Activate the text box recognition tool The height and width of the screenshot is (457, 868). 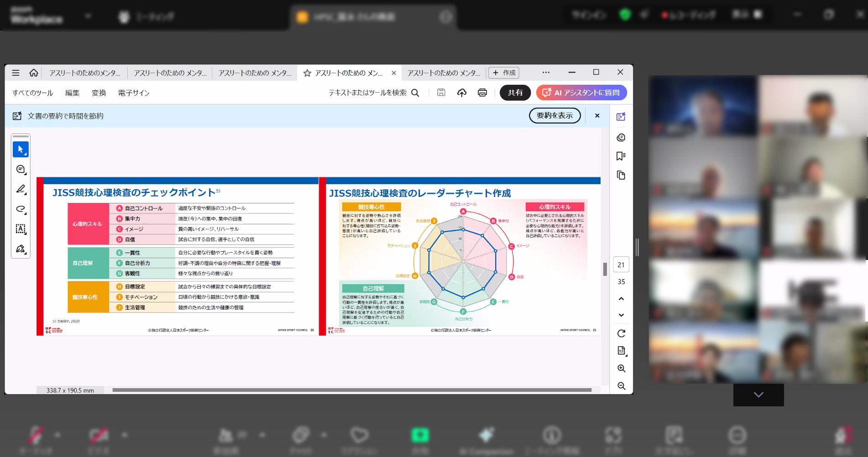tap(21, 229)
